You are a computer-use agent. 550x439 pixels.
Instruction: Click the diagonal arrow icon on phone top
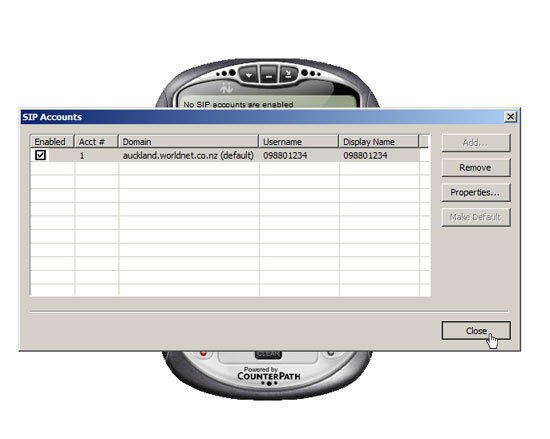[288, 74]
